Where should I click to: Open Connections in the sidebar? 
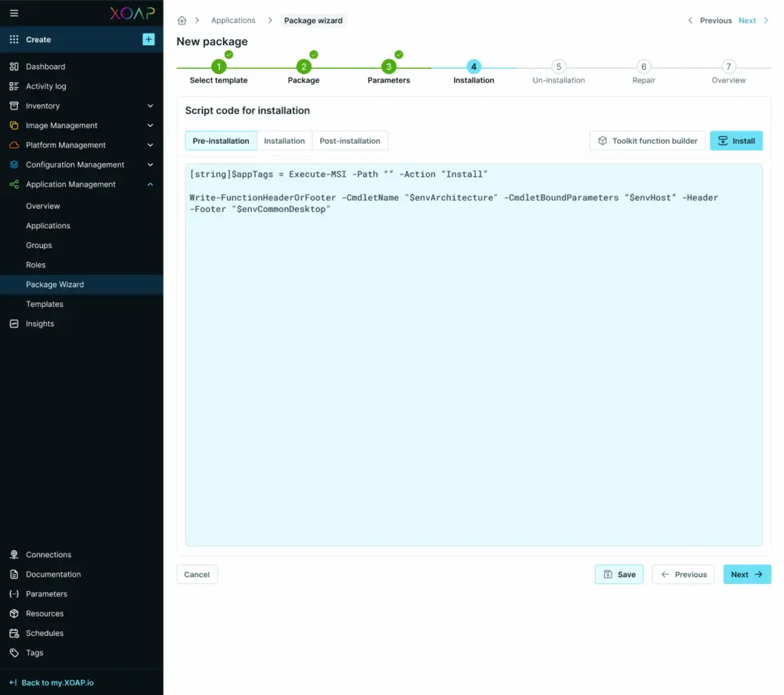[x=48, y=555]
